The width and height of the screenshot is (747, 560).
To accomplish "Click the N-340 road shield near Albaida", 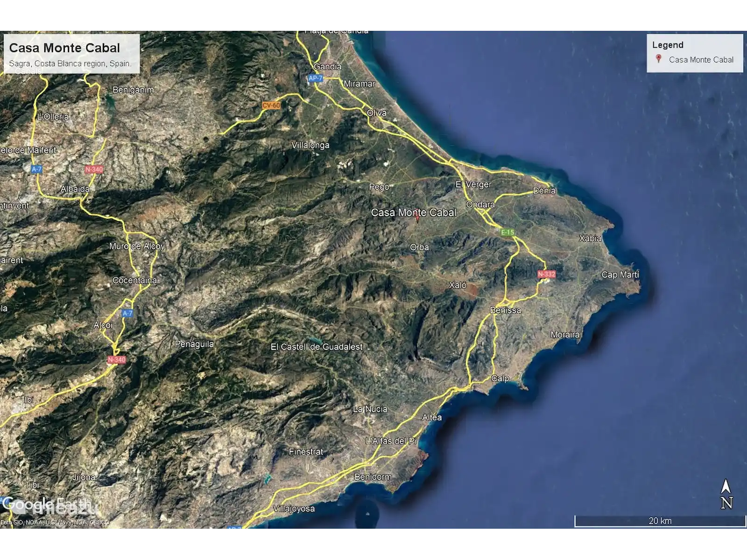I will [94, 169].
